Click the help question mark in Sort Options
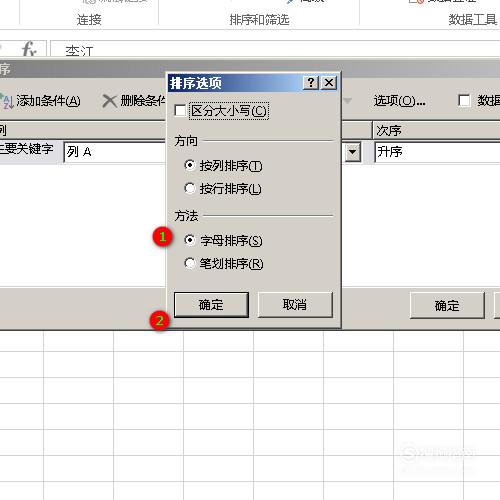Viewport: 500px width, 500px height. click(311, 82)
